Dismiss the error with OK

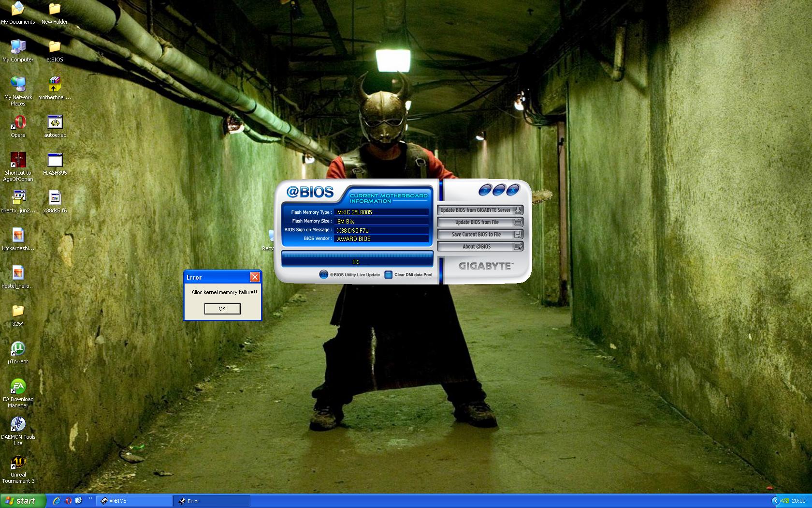pyautogui.click(x=222, y=309)
